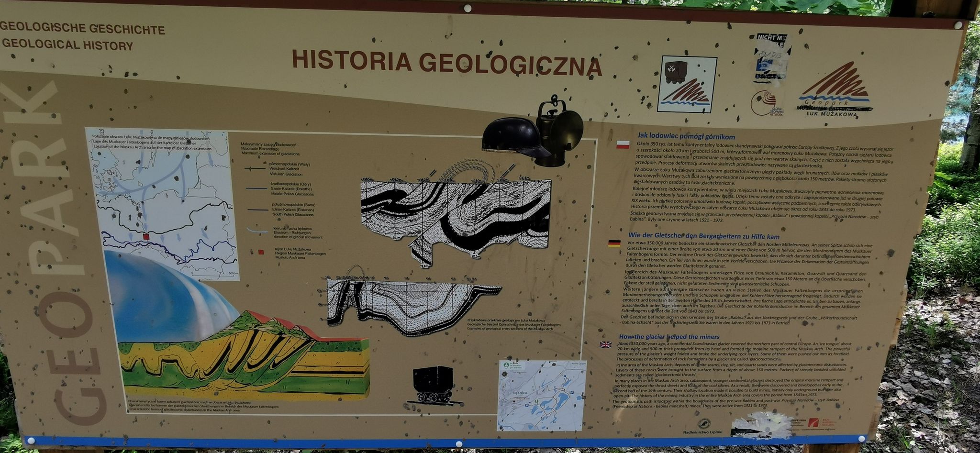Viewport: 980px width, 453px height.
Task: Select legend text "direction of glacial movement"
Action: click(299, 237)
